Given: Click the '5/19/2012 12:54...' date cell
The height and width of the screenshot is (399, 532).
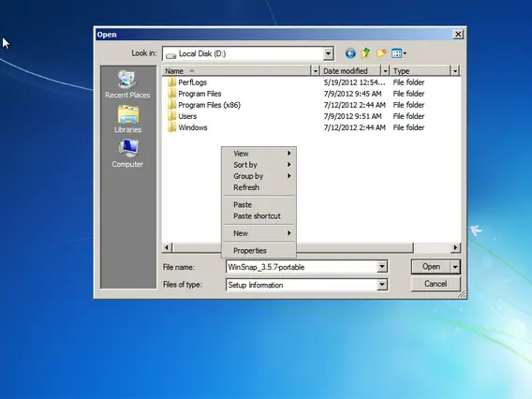Looking at the screenshot, I should (x=355, y=82).
